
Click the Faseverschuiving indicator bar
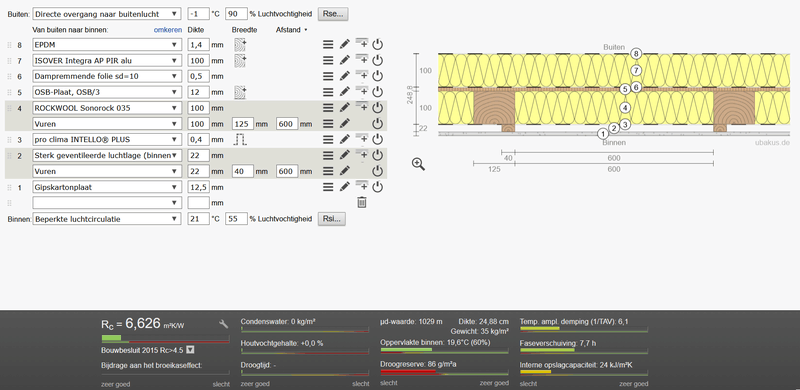(x=584, y=350)
